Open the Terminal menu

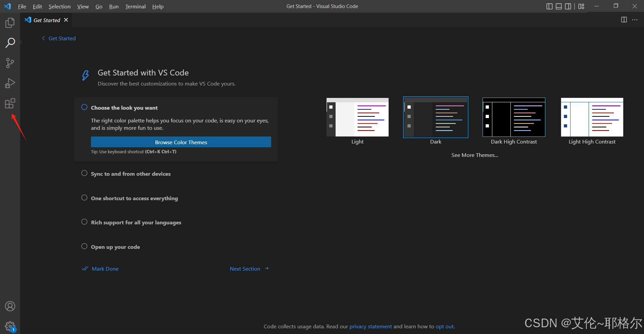pos(136,6)
